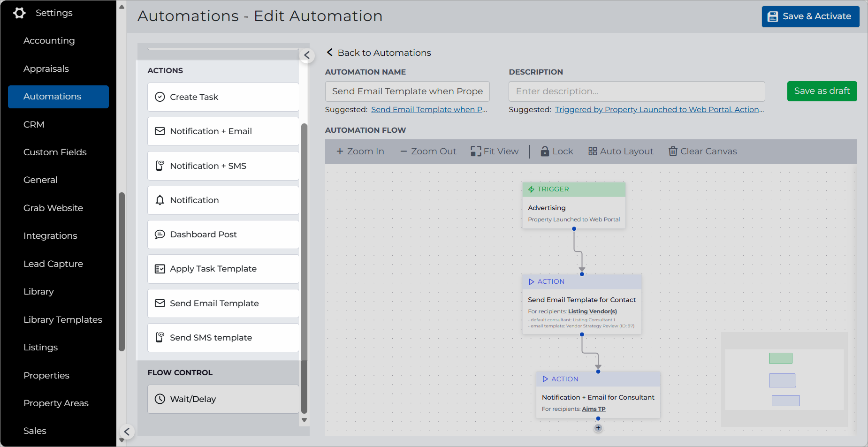Click the Settings heading in the sidebar
The image size is (868, 447).
click(x=54, y=13)
